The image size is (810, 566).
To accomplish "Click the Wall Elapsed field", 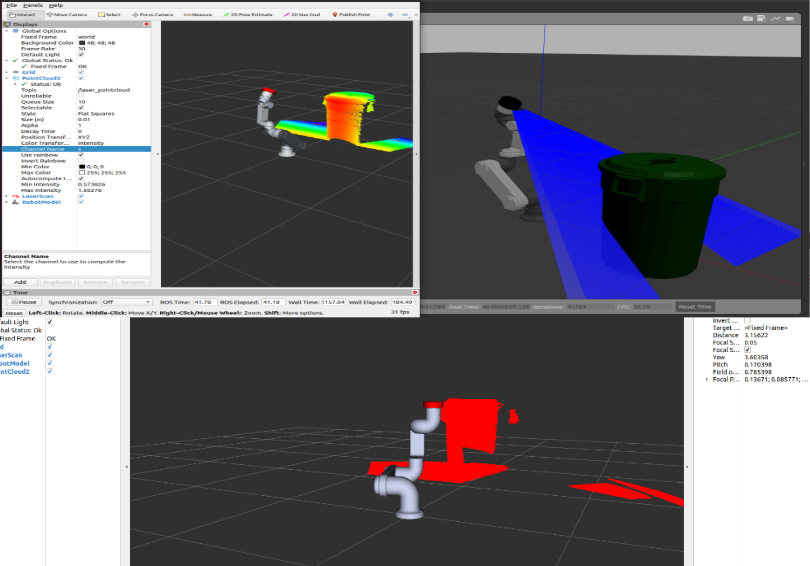I will (x=402, y=302).
